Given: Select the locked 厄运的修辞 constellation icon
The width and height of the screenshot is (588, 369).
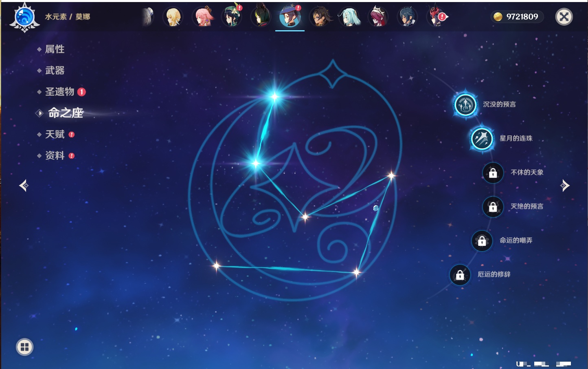Looking at the screenshot, I should point(460,275).
